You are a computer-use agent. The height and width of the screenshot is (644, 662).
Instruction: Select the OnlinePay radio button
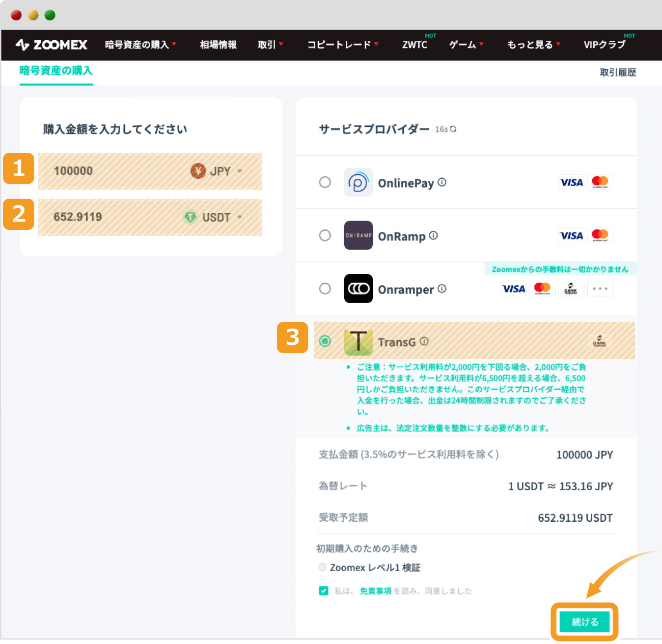(x=325, y=182)
